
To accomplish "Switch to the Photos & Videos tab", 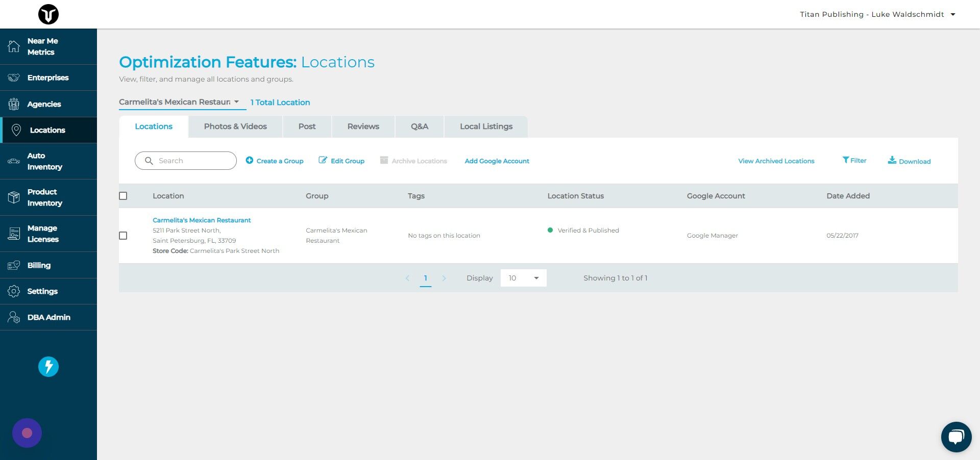I will click(235, 126).
